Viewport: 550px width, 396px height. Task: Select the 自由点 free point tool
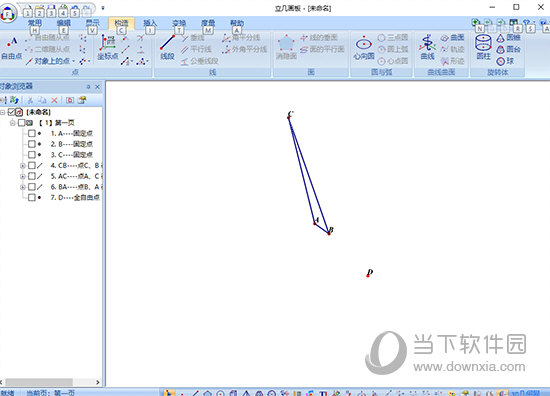click(x=12, y=48)
